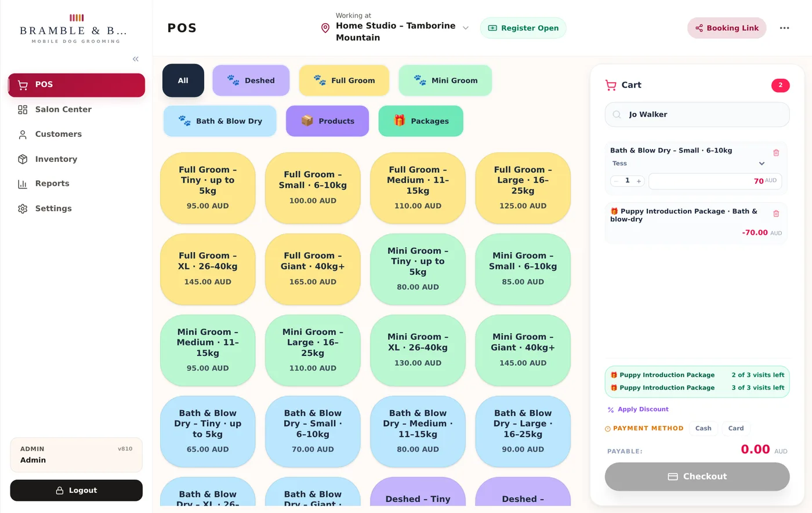The height and width of the screenshot is (513, 812).
Task: Remove Puppy Introduction Package line from cart
Action: pos(776,214)
